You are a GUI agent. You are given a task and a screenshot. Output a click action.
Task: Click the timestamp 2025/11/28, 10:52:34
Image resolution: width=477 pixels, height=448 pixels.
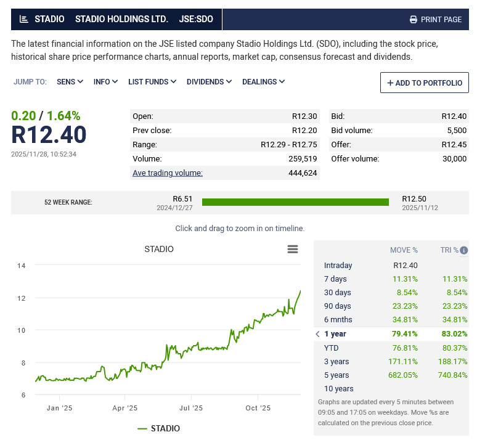pos(44,154)
